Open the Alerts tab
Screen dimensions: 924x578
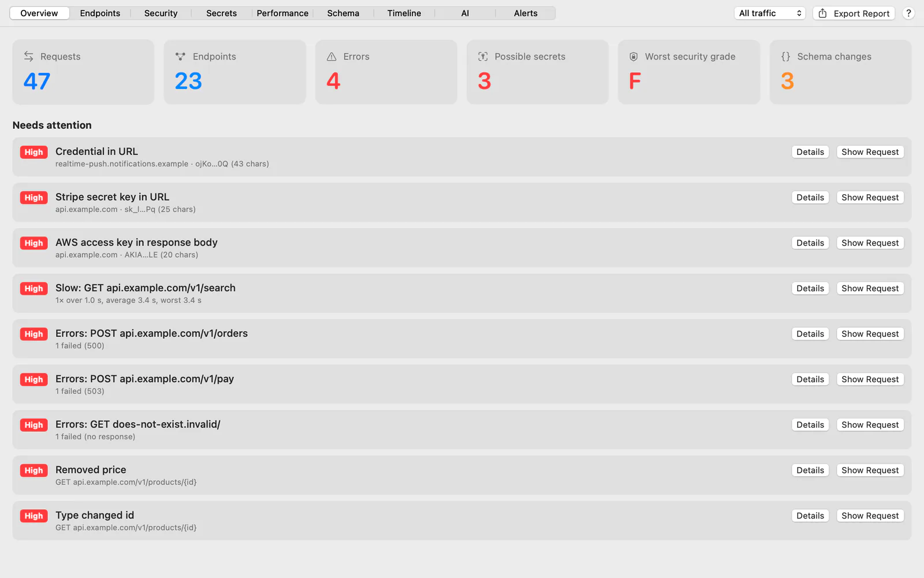click(526, 13)
